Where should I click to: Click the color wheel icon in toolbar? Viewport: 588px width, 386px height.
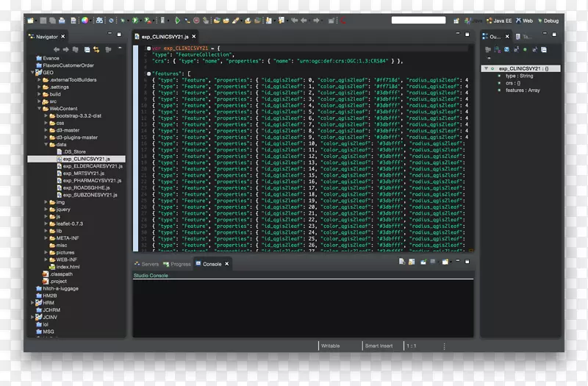point(85,21)
